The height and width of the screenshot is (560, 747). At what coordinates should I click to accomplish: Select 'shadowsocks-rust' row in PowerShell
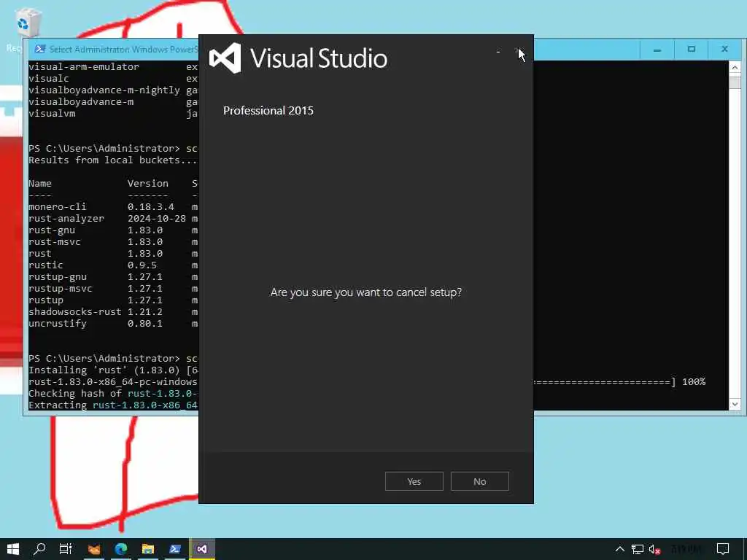click(x=113, y=312)
